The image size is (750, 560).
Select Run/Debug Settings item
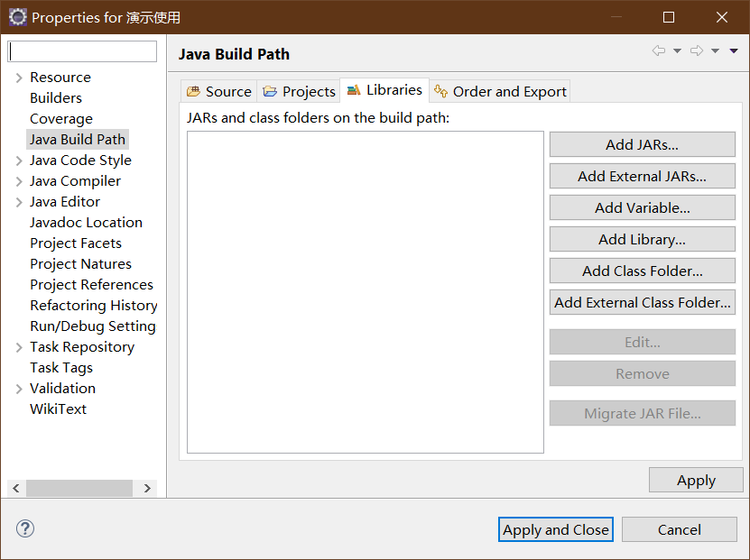coord(93,326)
